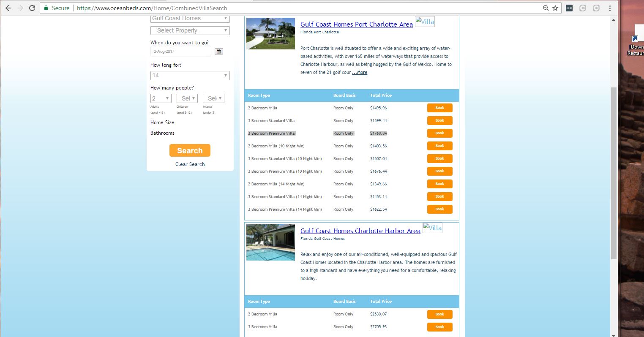The width and height of the screenshot is (644, 337).
Task: Click the $1768.84 price
Action: click(x=379, y=133)
